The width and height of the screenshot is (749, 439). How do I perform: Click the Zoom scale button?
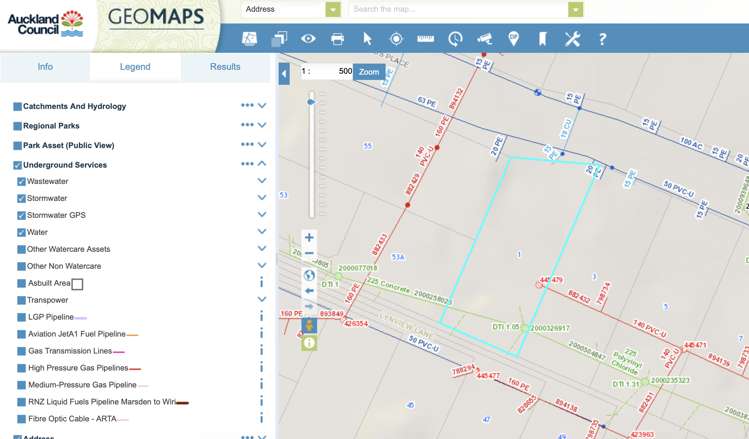pos(369,72)
